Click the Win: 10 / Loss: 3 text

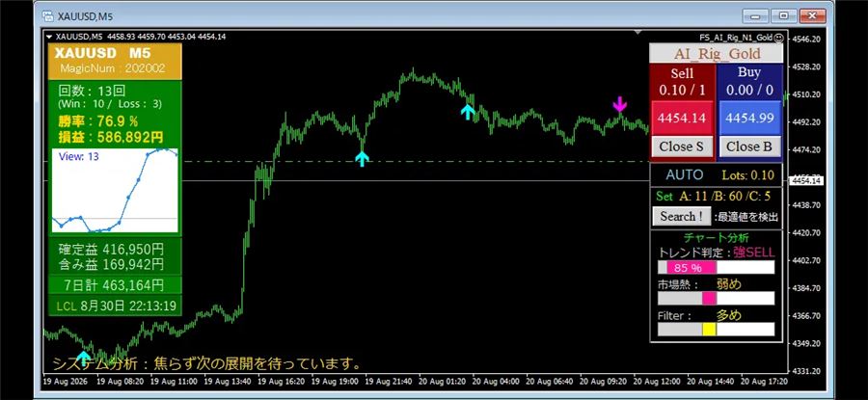click(x=110, y=103)
